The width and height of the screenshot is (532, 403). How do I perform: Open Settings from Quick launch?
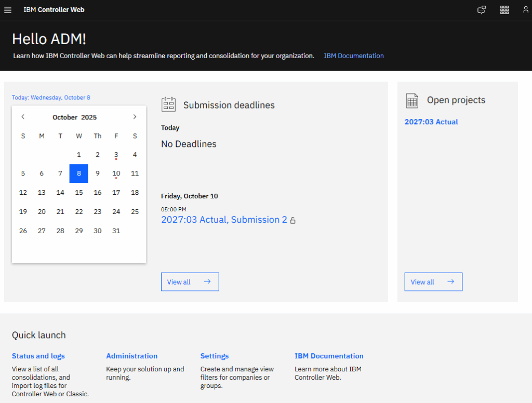215,356
